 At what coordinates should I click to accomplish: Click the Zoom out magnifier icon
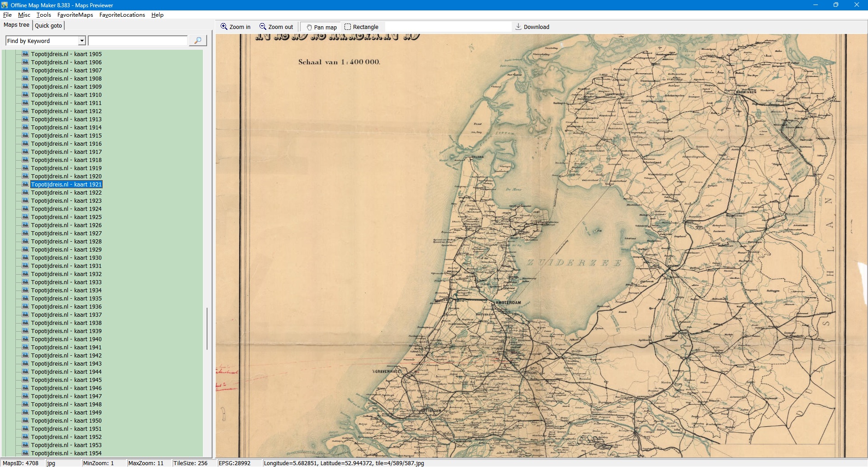tap(263, 27)
